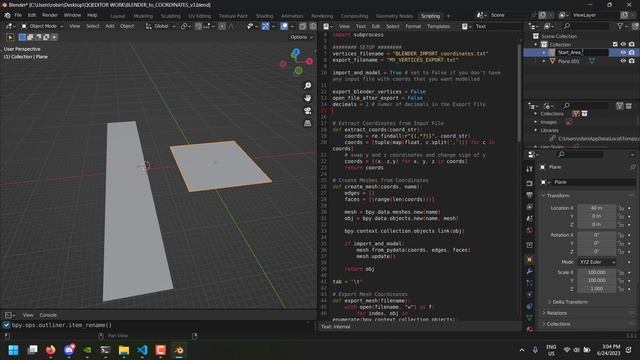Click the outliner filter funnel icon

pyautogui.click(x=620, y=26)
